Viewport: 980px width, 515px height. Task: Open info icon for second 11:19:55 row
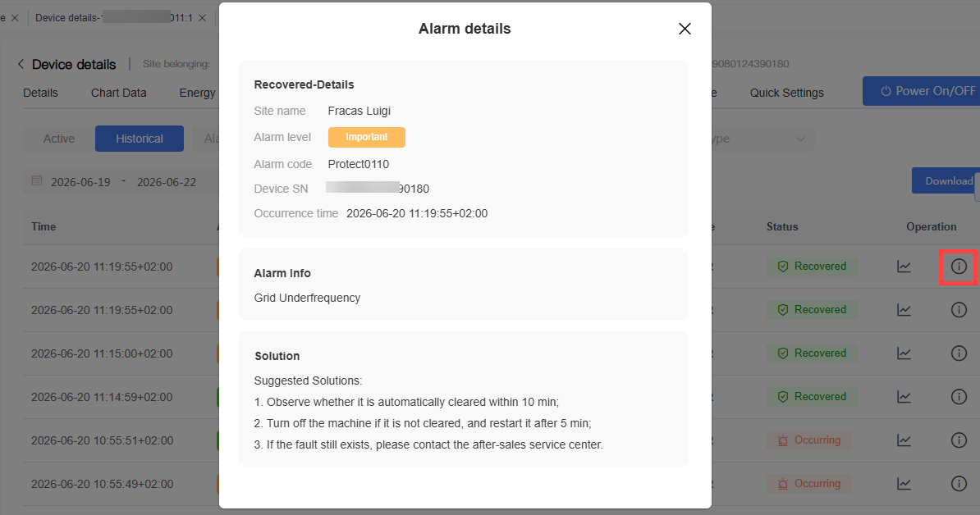[959, 310]
